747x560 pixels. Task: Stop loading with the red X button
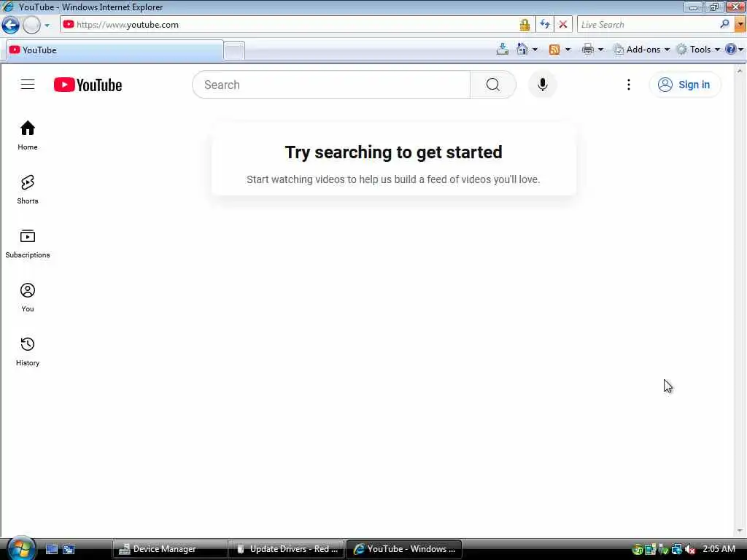[562, 25]
